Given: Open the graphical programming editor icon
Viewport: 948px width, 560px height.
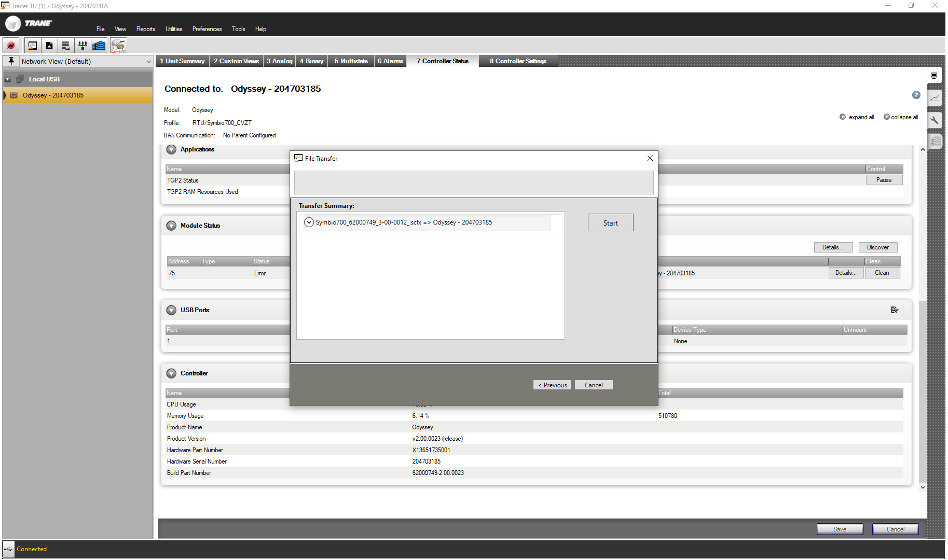Looking at the screenshot, I should [x=32, y=46].
